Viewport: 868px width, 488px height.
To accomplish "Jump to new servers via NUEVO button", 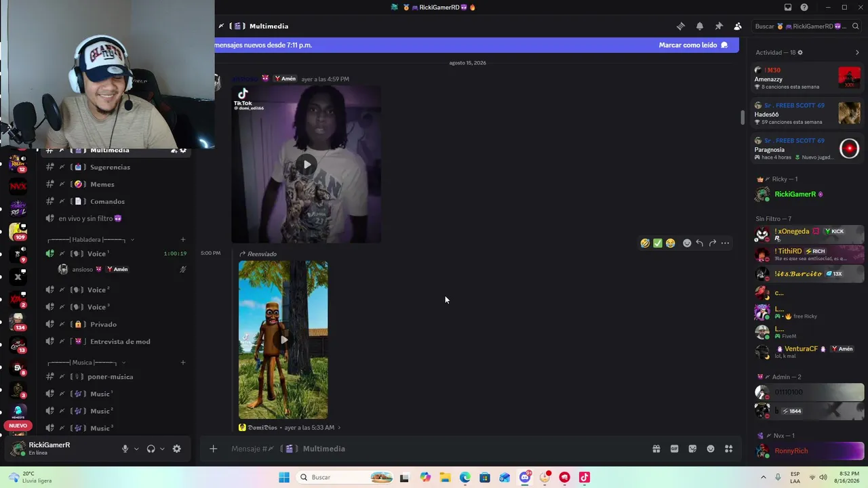I will (x=18, y=426).
